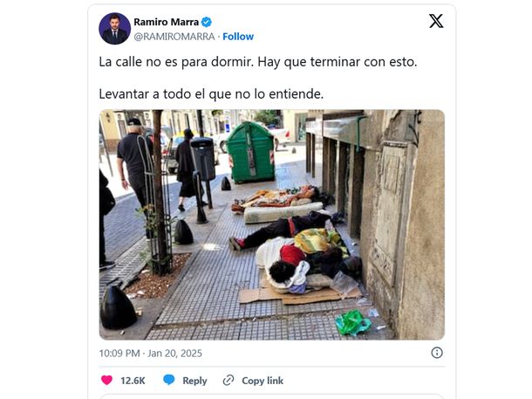
Task: Click the Ramiro Marra display name
Action: point(166,22)
